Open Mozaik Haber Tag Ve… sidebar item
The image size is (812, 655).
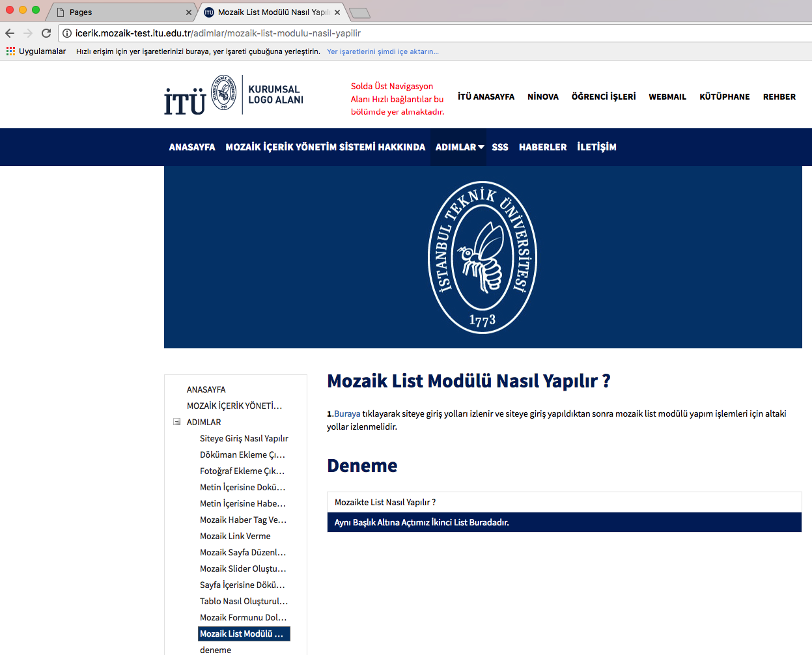click(x=244, y=520)
